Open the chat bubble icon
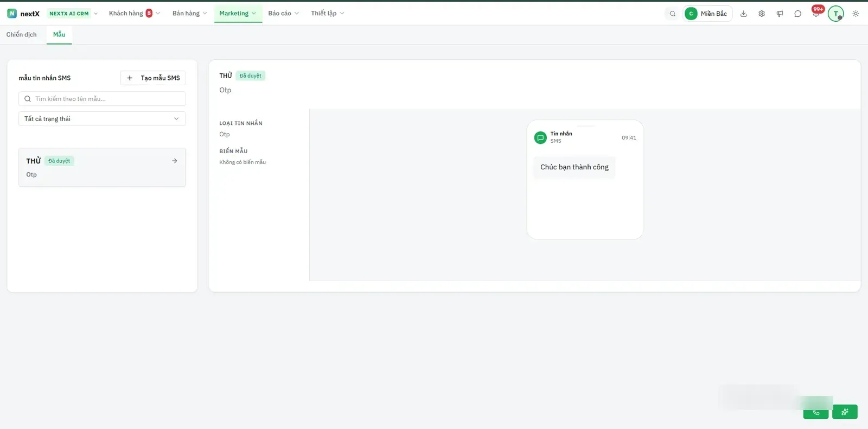This screenshot has width=868, height=429. pos(797,14)
